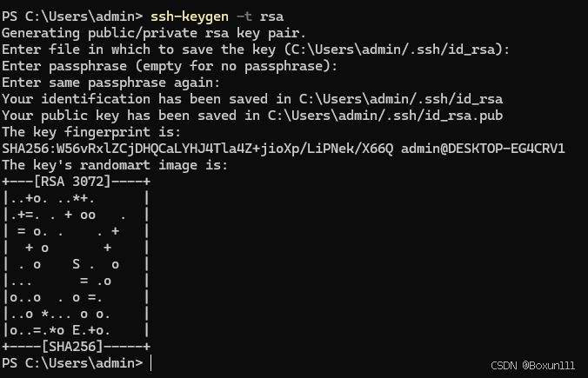This screenshot has height=378, width=588.
Task: Click 'Enter passphrase (empty for no passphrase)' line
Action: 170,66
